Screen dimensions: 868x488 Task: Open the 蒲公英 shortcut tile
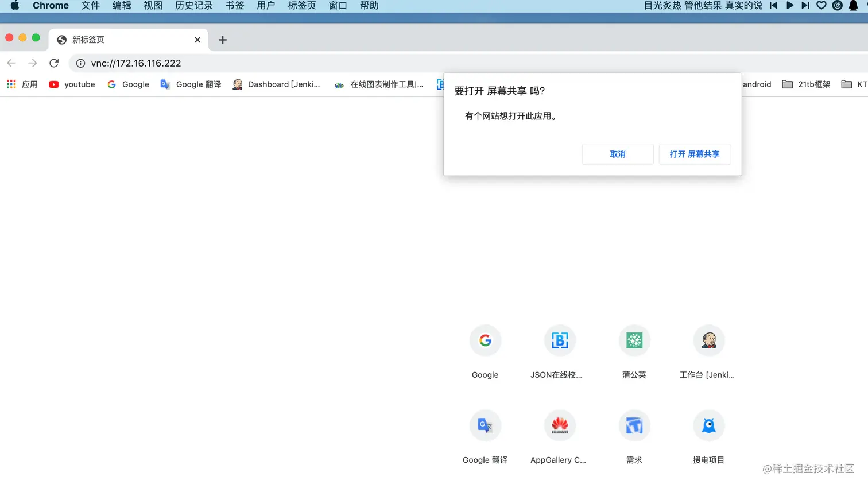634,352
